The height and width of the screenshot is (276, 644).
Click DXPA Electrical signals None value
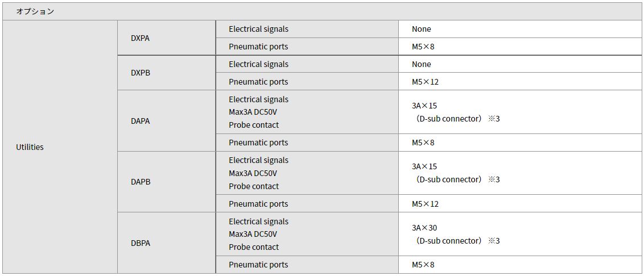click(x=520, y=29)
